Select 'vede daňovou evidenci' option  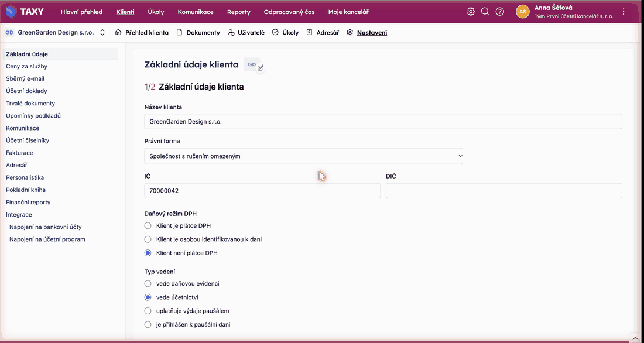click(x=148, y=283)
